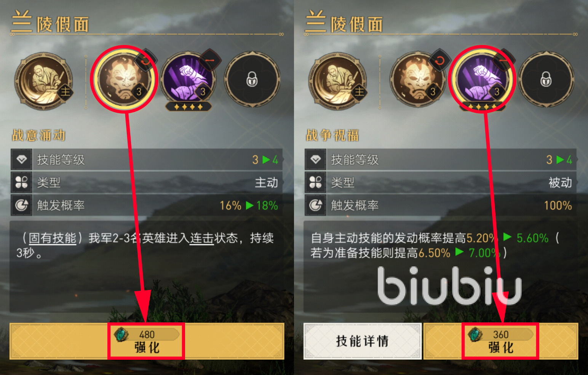This screenshot has width=588, height=375.
Task: Click the pie-chart icon beside 触发概率 100%
Action: (315, 205)
